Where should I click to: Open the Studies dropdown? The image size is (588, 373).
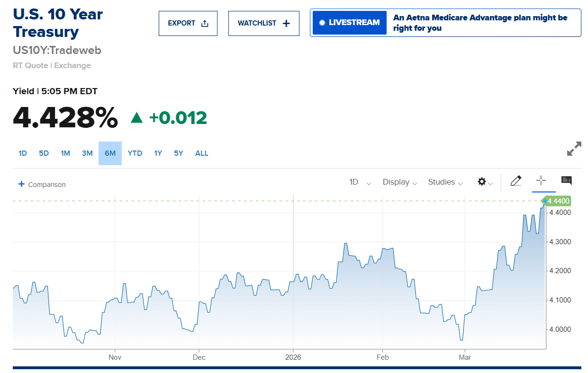coord(445,182)
